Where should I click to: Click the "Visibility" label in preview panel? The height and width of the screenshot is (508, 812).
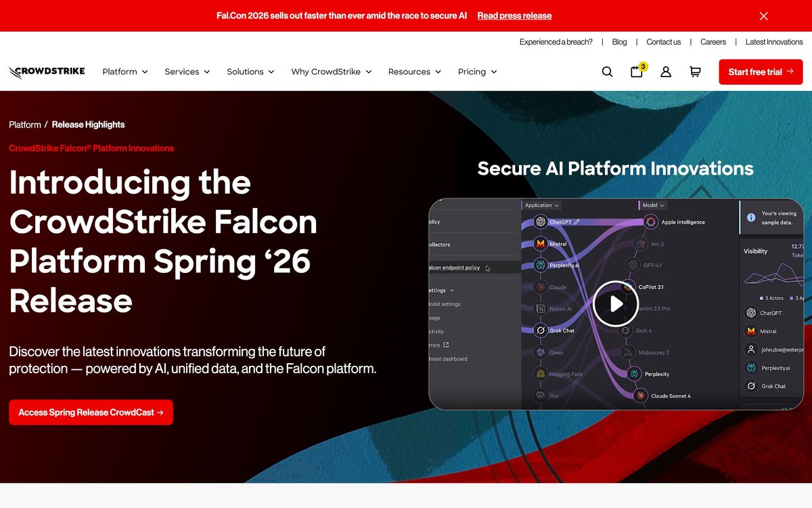coord(755,251)
